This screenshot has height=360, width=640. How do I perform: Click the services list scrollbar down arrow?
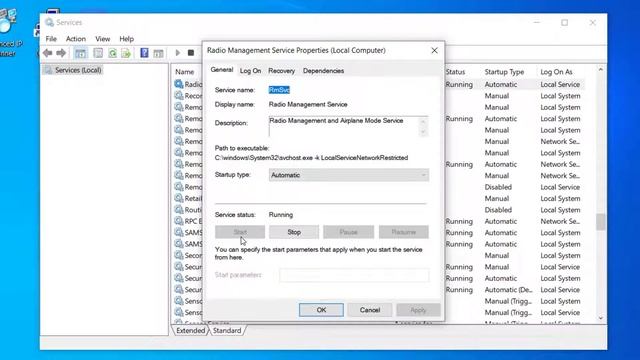[600, 318]
